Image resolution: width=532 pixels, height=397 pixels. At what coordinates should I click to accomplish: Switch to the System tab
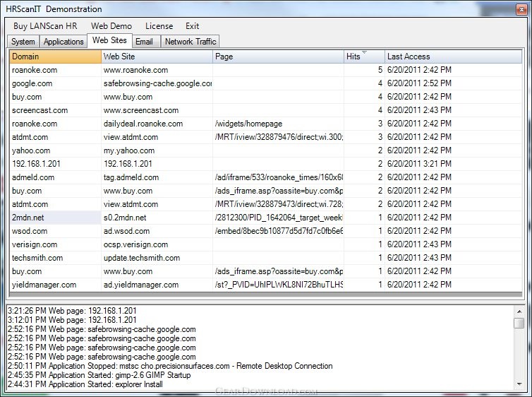(x=23, y=42)
